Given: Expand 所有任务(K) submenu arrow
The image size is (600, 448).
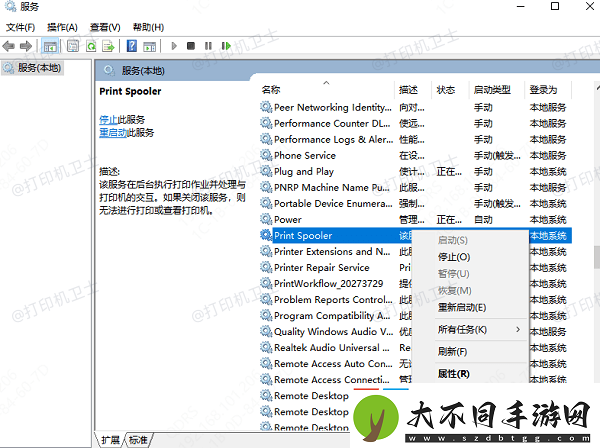Looking at the screenshot, I should point(518,329).
